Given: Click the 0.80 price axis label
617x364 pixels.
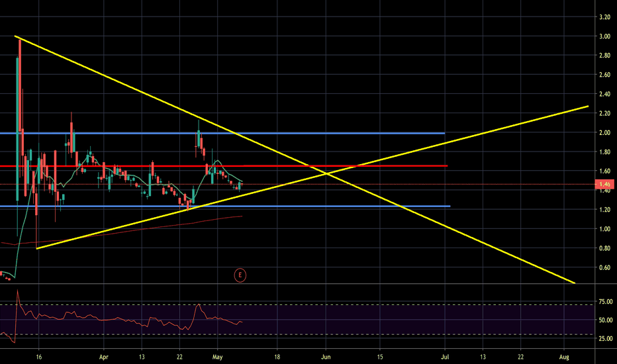Looking at the screenshot, I should pyautogui.click(x=604, y=248).
